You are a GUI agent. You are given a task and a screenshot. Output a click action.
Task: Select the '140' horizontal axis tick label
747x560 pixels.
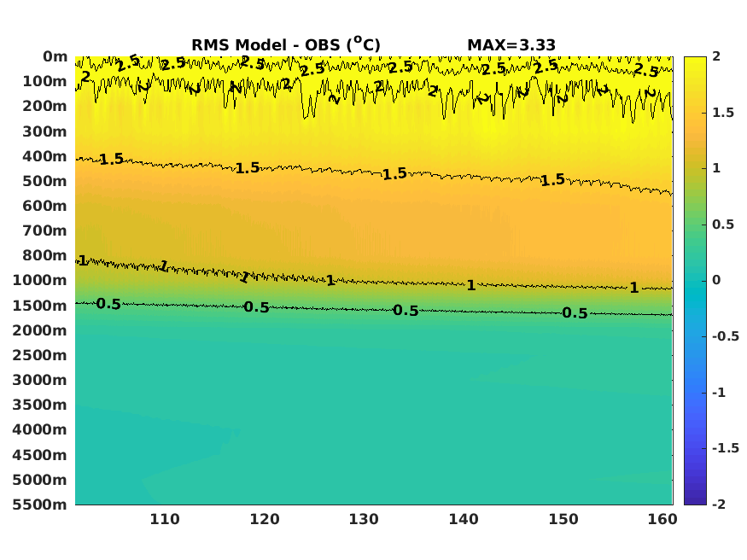464,519
